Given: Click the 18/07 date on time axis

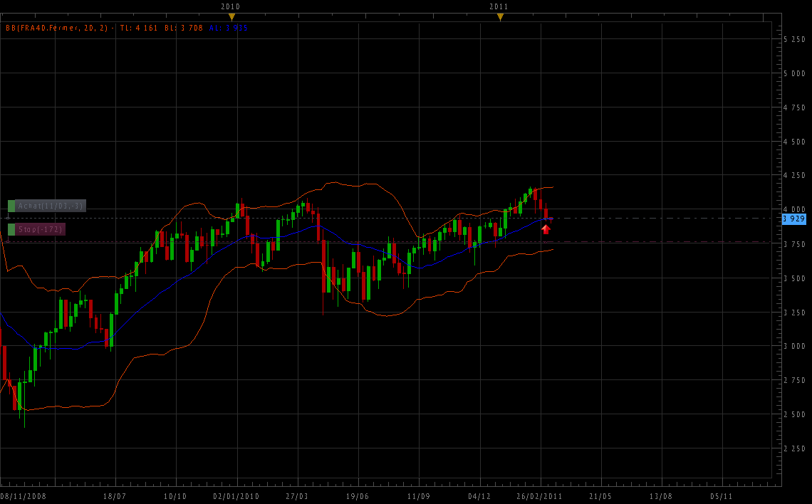Looking at the screenshot, I should pyautogui.click(x=115, y=496).
